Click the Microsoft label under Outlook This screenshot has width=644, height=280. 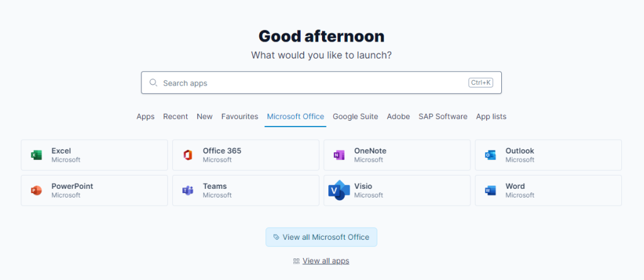[x=520, y=160]
